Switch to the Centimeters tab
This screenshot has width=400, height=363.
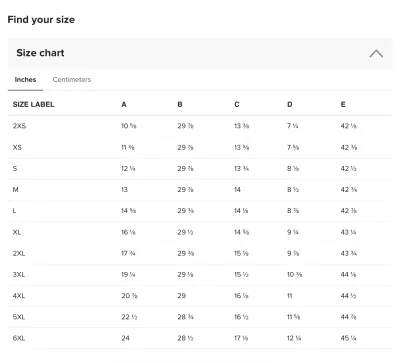pyautogui.click(x=72, y=80)
